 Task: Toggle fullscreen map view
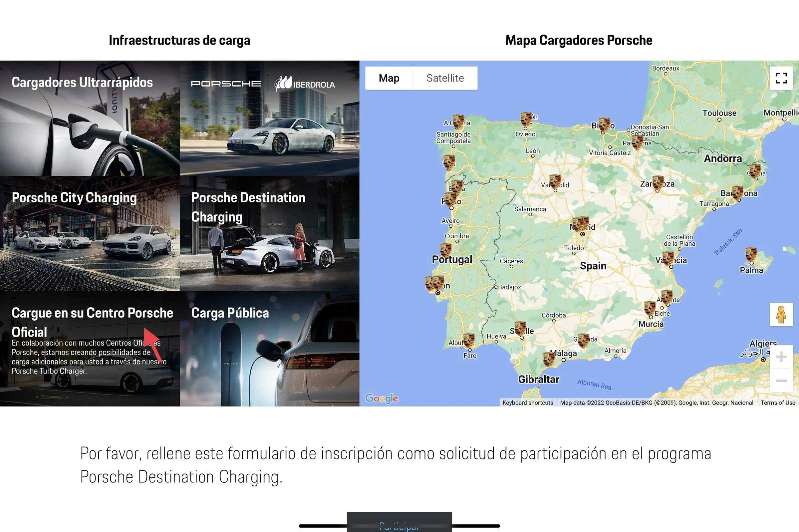[781, 78]
